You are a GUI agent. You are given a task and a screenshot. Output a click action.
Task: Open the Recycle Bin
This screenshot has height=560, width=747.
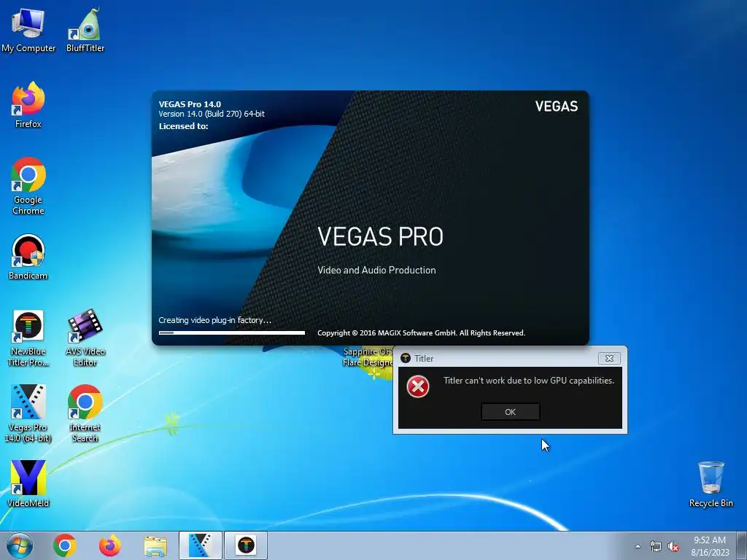coord(711,484)
